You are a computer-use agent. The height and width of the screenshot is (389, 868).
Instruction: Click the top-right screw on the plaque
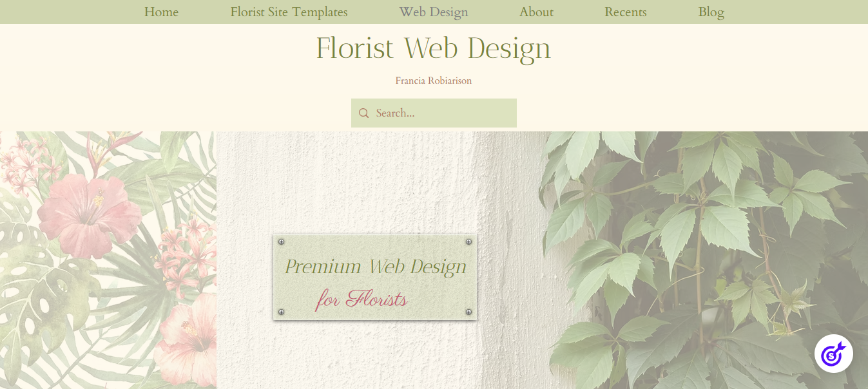(468, 242)
